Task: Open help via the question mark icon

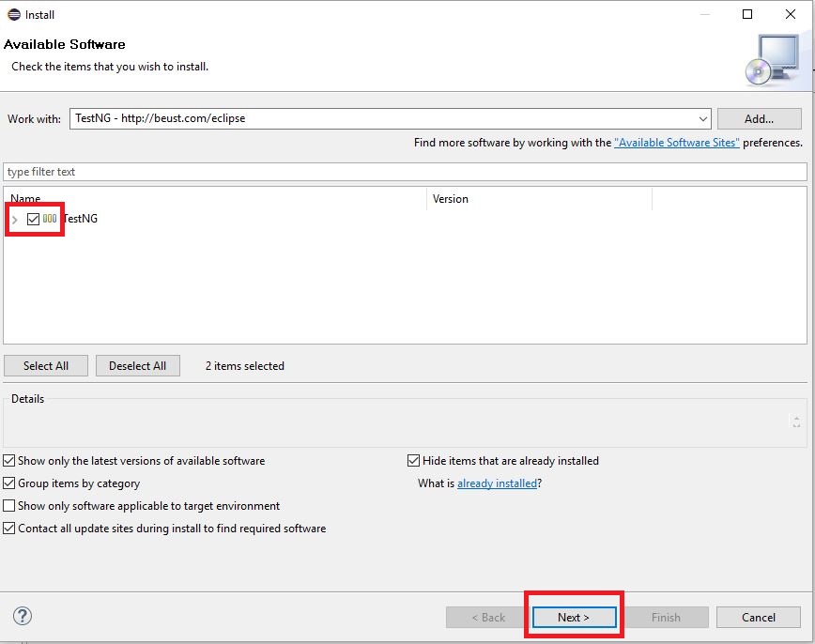Action: pos(22,616)
